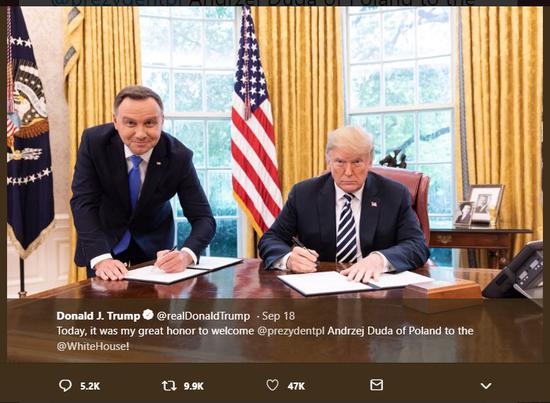Click the blue verified badge checkmark
This screenshot has height=403, width=550.
148,315
